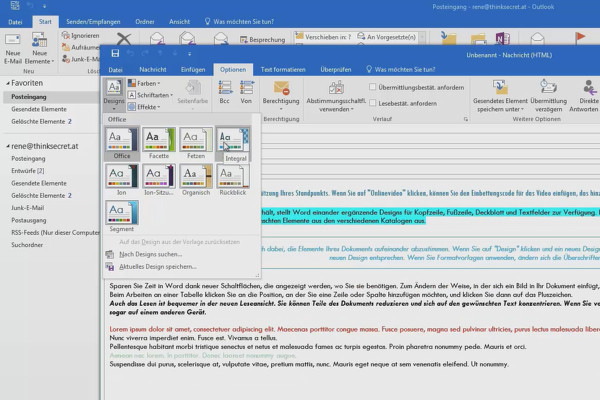Open RSS-Feeds folder
This screenshot has height=400, width=600.
point(55,232)
